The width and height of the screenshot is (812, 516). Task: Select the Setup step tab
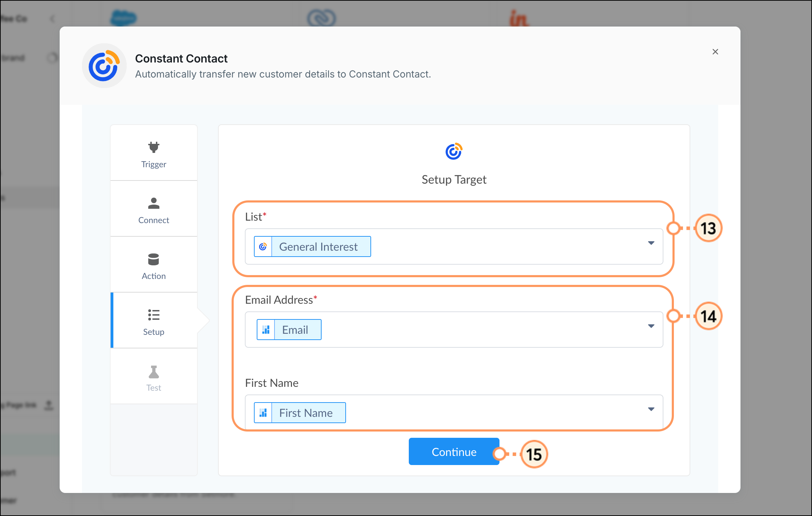pyautogui.click(x=154, y=320)
